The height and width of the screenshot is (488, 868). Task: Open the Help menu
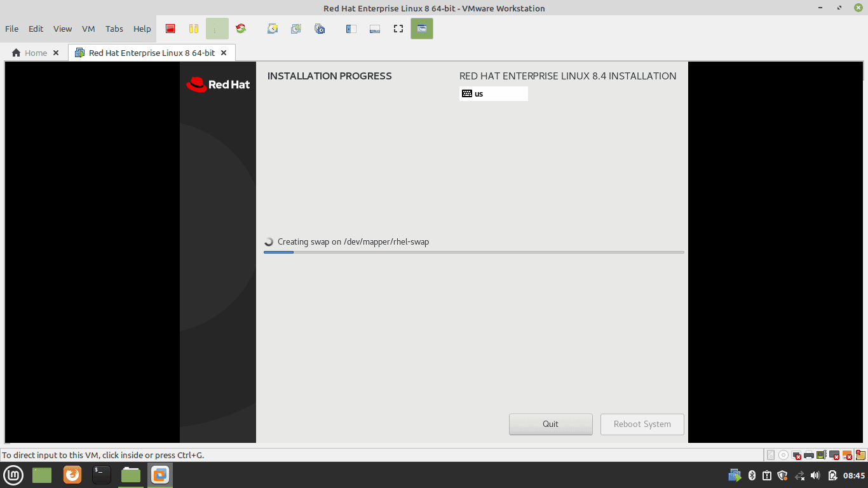coord(142,29)
